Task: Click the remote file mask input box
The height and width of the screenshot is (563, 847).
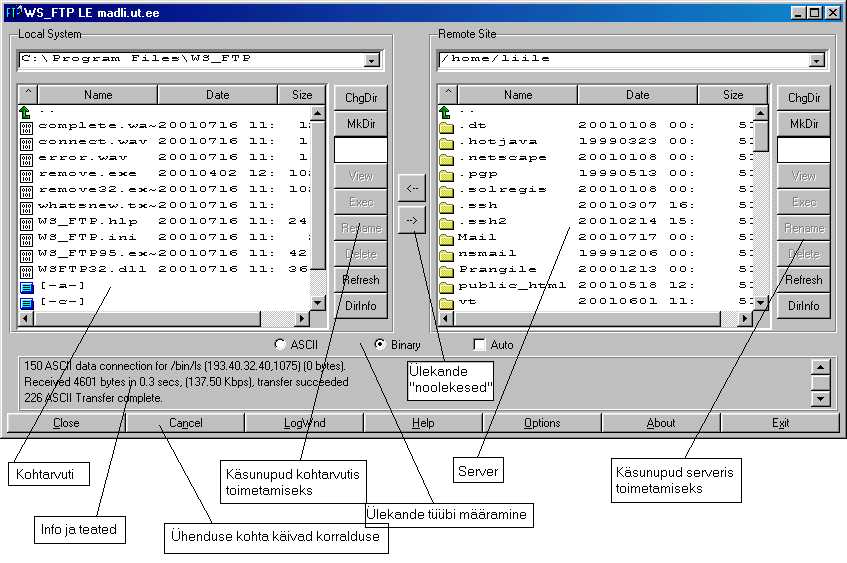Action: (x=804, y=150)
